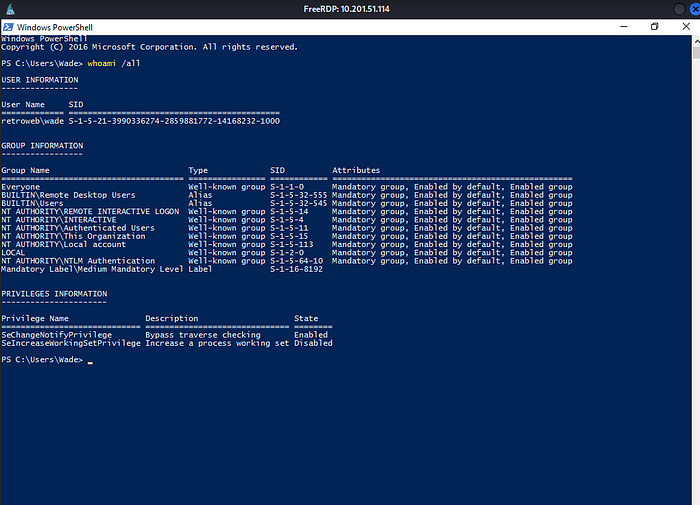Viewport: 700px width, 505px height.
Task: Click 'SeChangeNotifyPrivilege' privilege name
Action: (x=57, y=335)
